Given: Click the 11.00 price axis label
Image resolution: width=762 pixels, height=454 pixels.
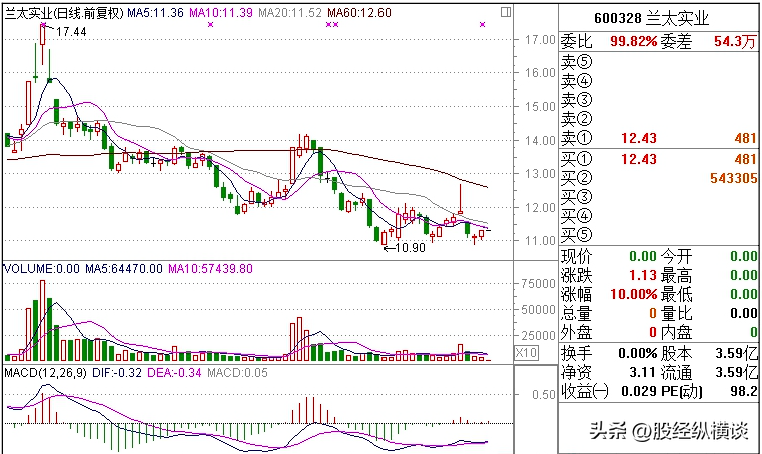Looking at the screenshot, I should tap(540, 241).
